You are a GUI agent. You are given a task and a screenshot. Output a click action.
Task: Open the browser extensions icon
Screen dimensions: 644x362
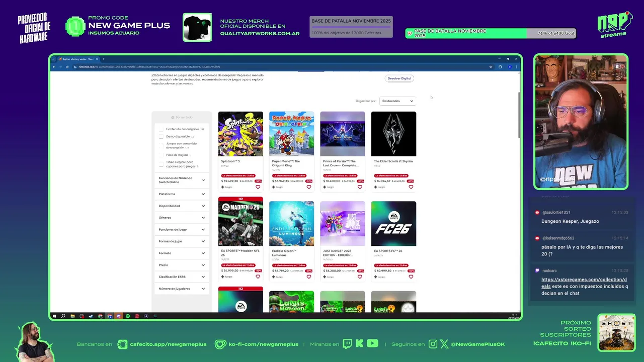[500, 67]
